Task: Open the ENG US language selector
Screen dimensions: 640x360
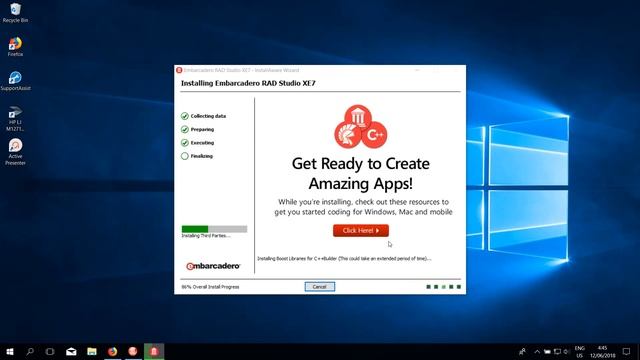Action: point(580,352)
